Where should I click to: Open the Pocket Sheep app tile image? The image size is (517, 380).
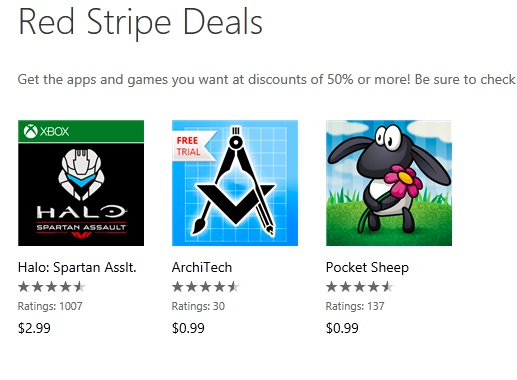(x=389, y=183)
